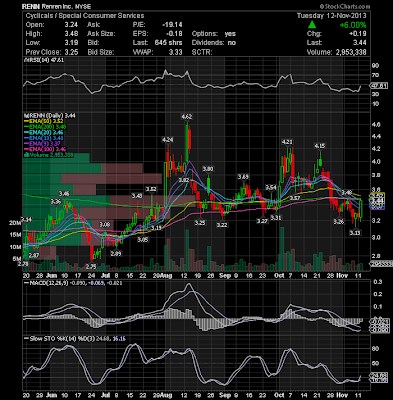Click the 4.24 peak price label
Screen dimensions: 393x400
168,139
